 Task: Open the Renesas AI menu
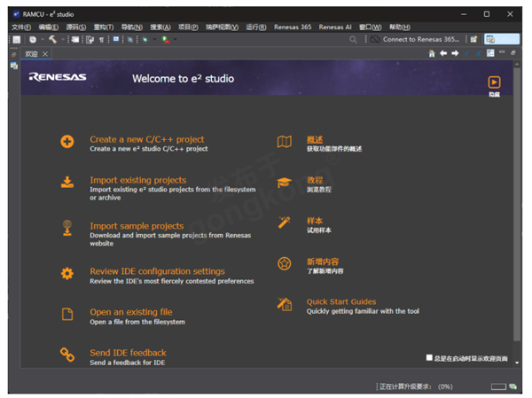[x=335, y=27]
